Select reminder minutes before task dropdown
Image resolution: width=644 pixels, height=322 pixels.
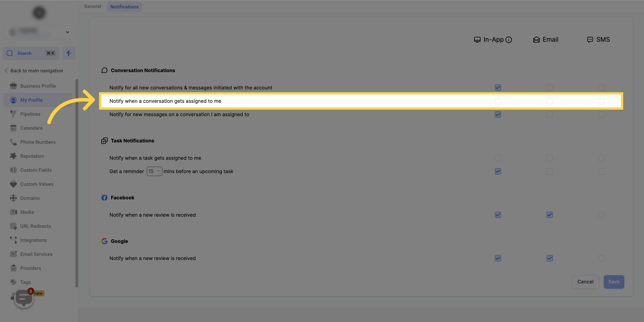click(154, 171)
